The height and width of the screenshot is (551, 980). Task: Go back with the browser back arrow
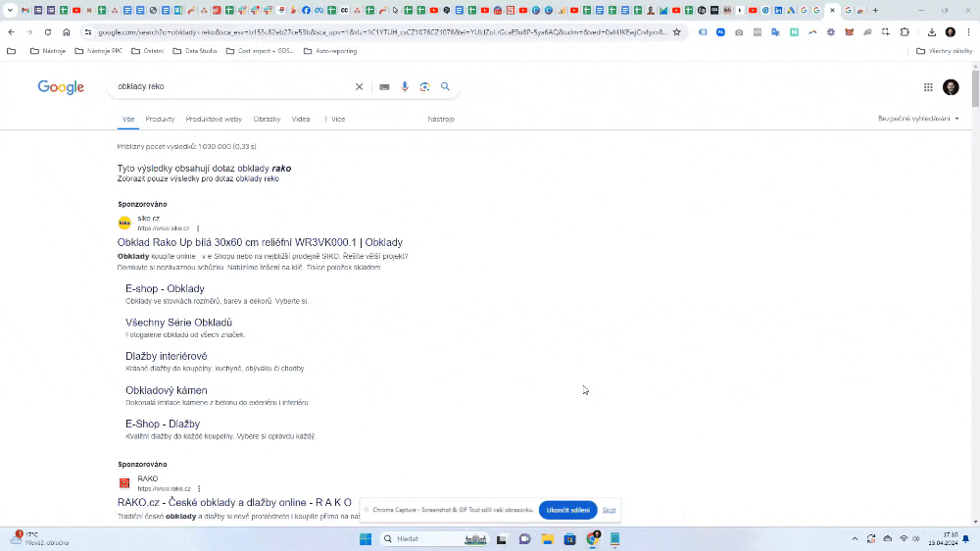click(x=11, y=32)
